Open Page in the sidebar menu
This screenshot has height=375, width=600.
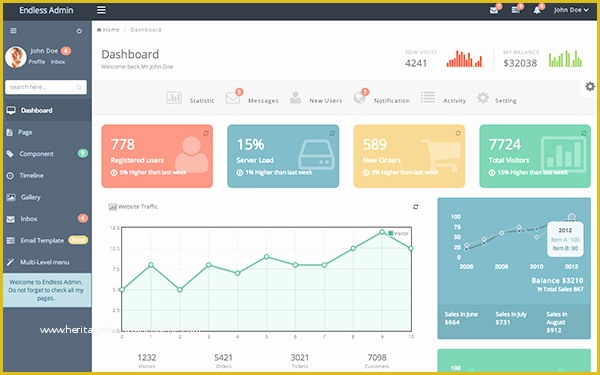coord(47,132)
